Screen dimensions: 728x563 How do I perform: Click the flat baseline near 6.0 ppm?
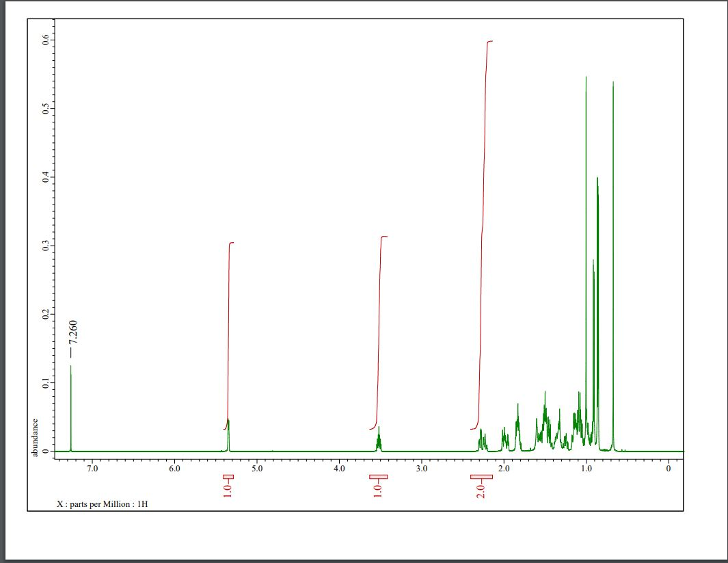point(175,451)
